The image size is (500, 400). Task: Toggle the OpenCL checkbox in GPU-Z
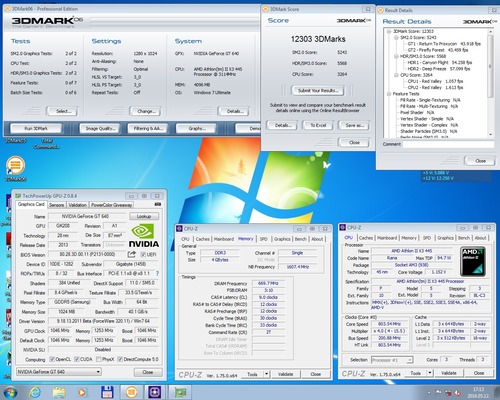click(x=52, y=359)
